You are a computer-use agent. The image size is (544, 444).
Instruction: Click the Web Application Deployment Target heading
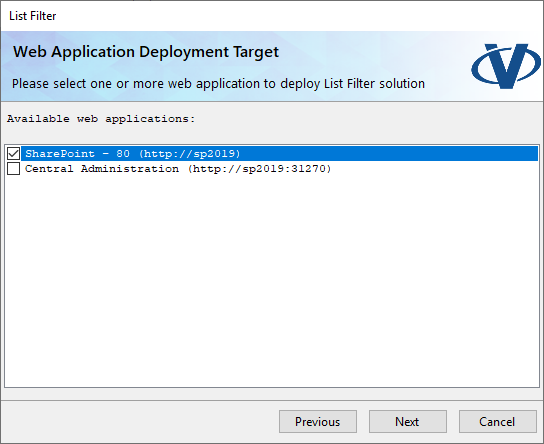pyautogui.click(x=146, y=52)
